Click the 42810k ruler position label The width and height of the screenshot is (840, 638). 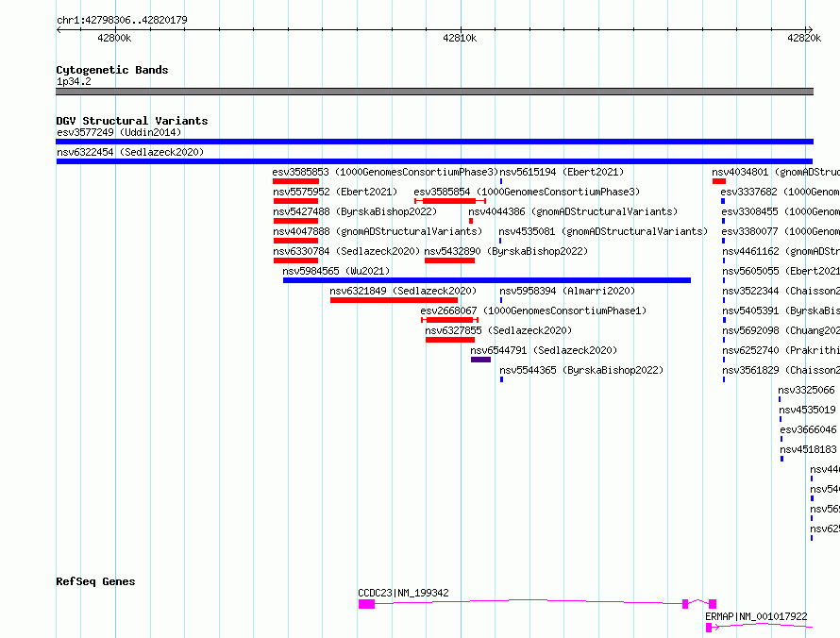460,38
